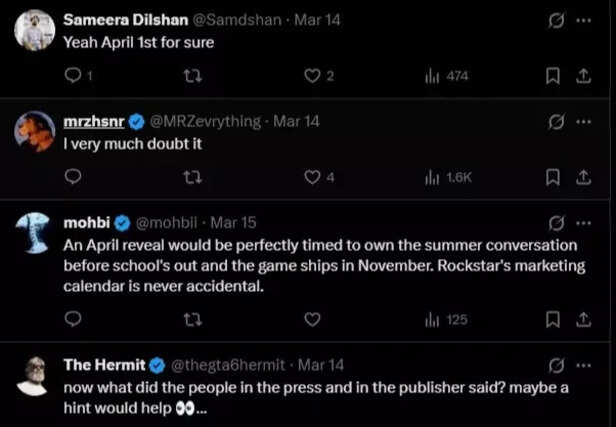Image resolution: width=616 pixels, height=427 pixels.
Task: Open more options on Sameera Dilshan's tweet
Action: pyautogui.click(x=584, y=20)
